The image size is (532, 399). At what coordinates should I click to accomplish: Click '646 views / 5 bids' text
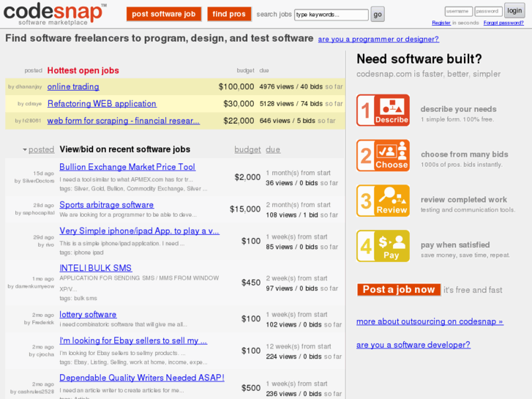(288, 121)
